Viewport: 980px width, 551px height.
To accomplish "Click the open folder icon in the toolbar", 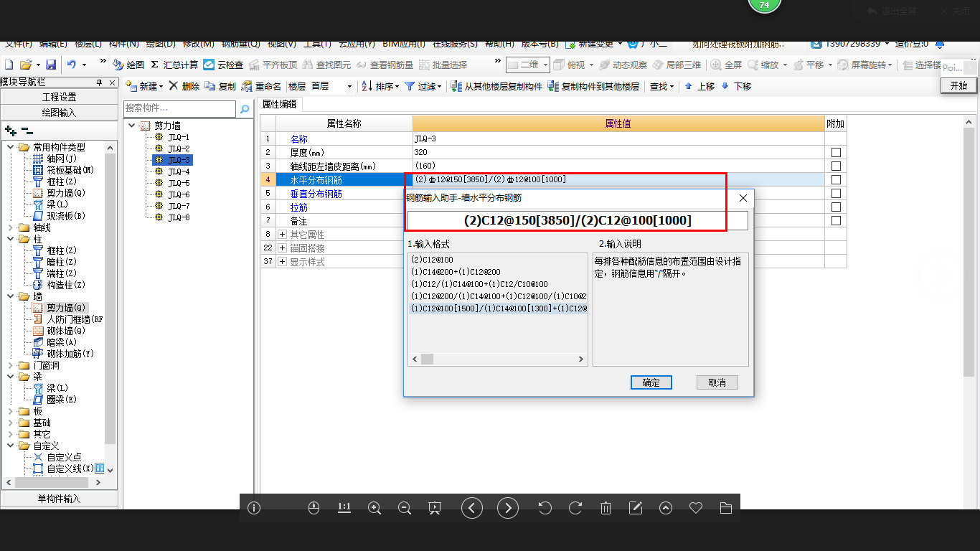I will 26,65.
